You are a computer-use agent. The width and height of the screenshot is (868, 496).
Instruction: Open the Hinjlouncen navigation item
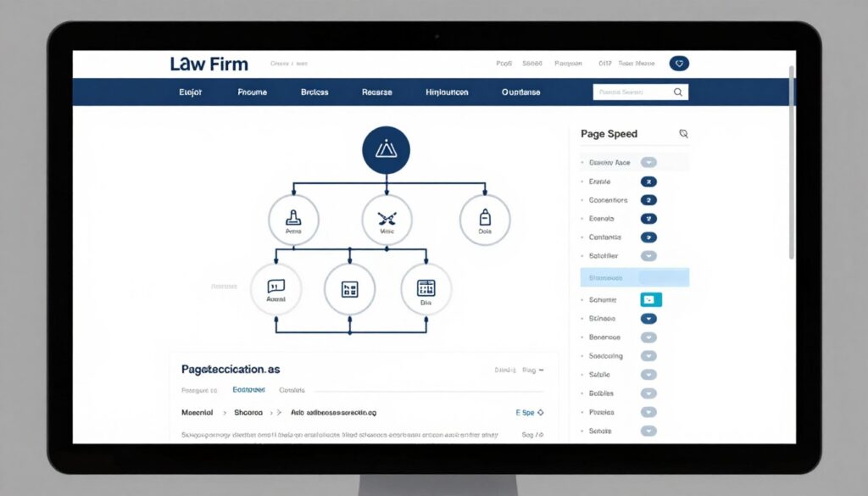[447, 92]
